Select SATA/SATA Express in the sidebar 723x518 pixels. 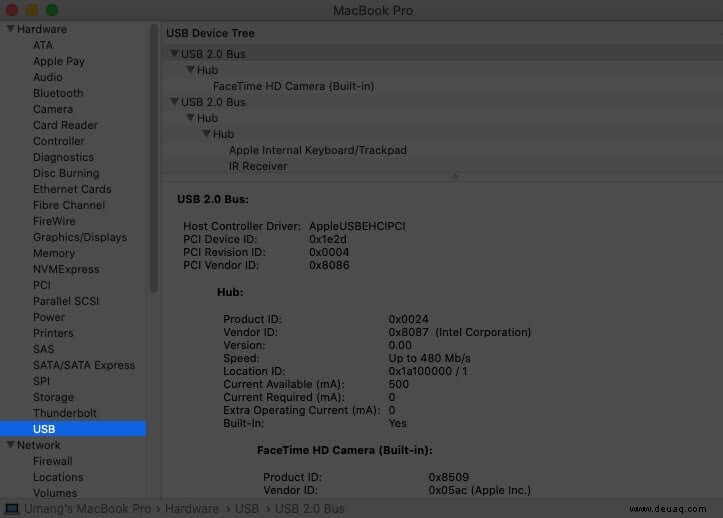coord(84,365)
